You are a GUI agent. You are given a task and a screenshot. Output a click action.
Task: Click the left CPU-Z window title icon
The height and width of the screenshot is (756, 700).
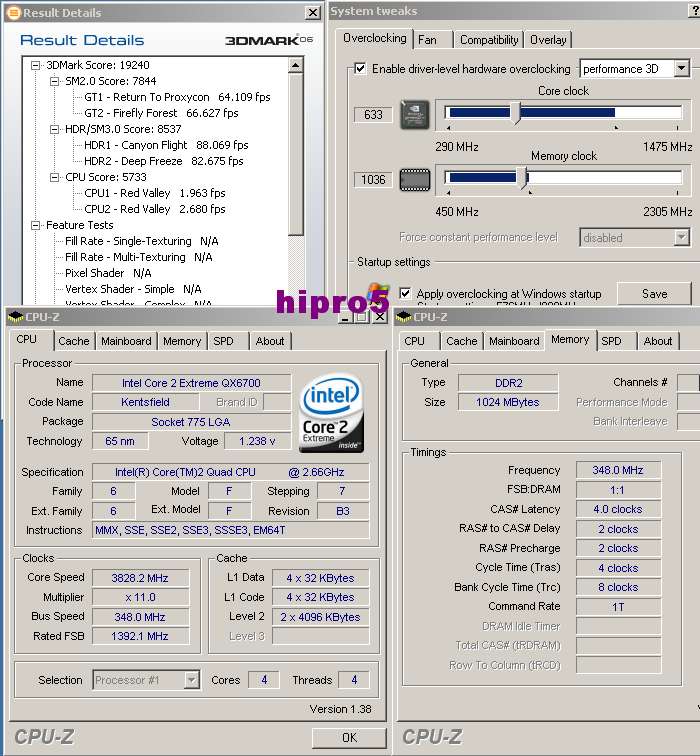(16, 317)
